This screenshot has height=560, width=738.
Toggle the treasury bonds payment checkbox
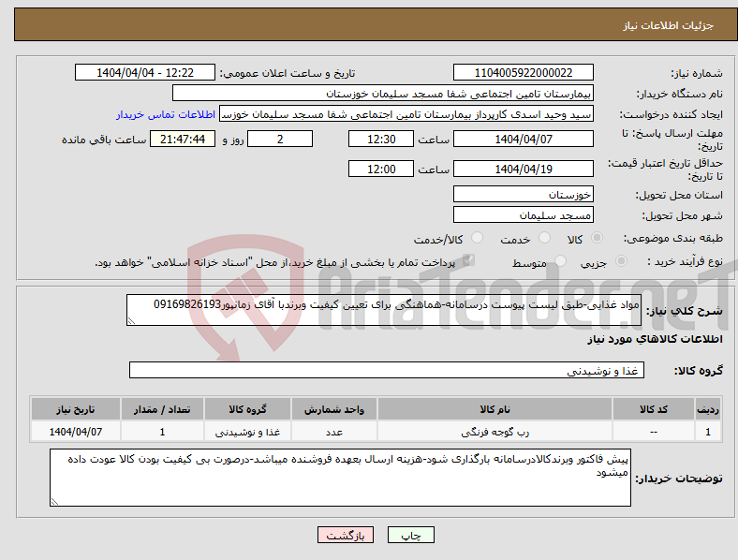(468, 260)
